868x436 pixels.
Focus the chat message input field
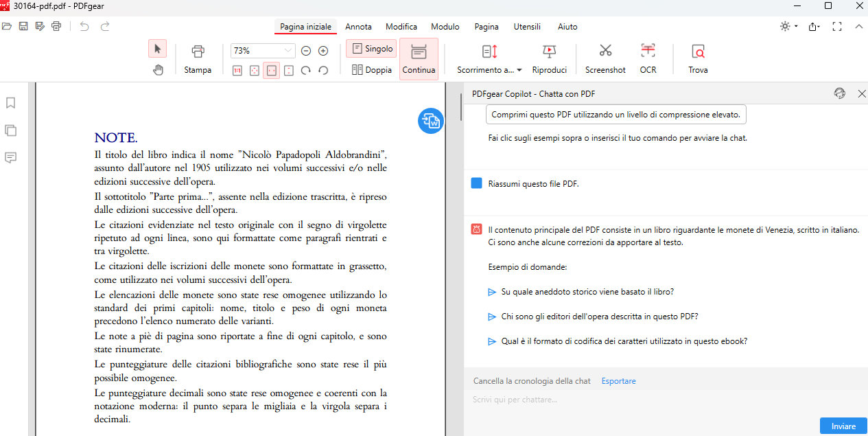(x=666, y=400)
